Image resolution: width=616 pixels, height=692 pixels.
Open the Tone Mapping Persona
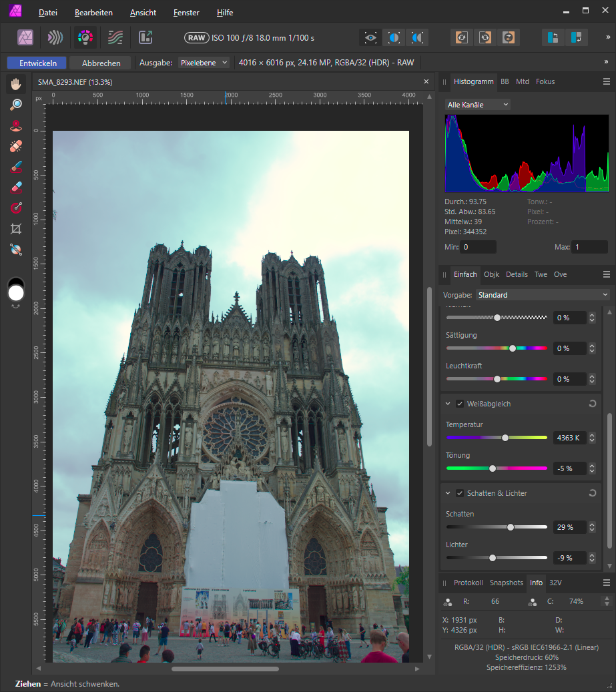click(115, 37)
